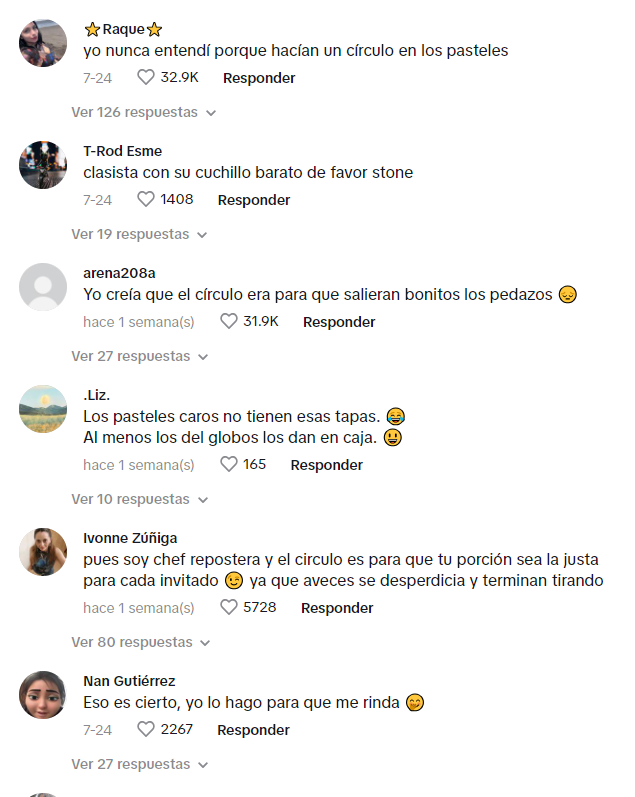Screen dimensions: 635x797
Task: Click Responder on Ivonne Zúñiga's comment
Action: point(337,608)
